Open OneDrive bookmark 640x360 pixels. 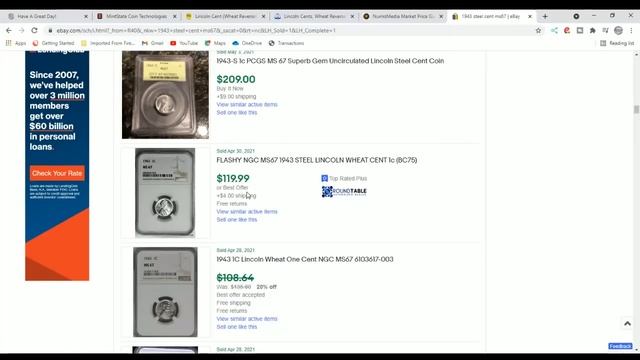(247, 43)
